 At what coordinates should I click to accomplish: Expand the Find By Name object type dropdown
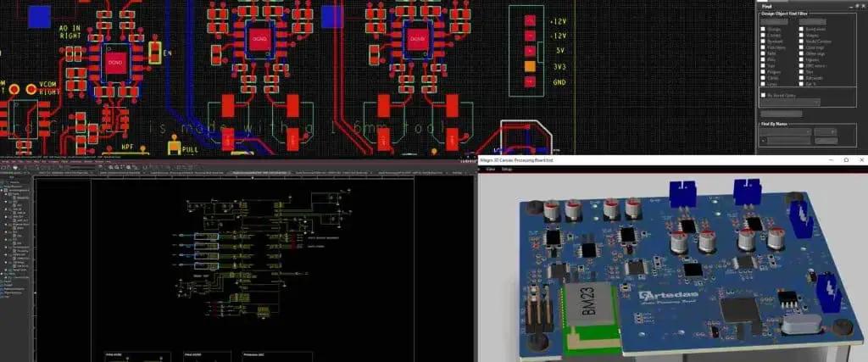785,132
